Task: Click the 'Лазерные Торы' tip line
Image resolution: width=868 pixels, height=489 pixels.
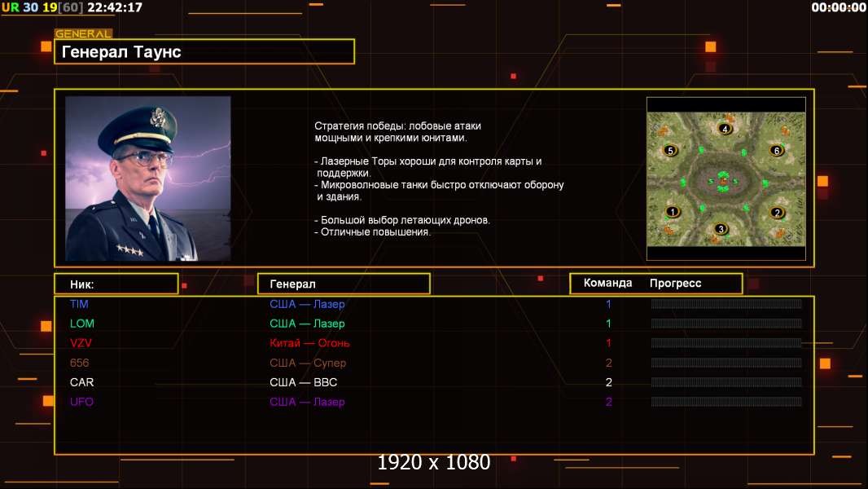Action: click(x=428, y=167)
